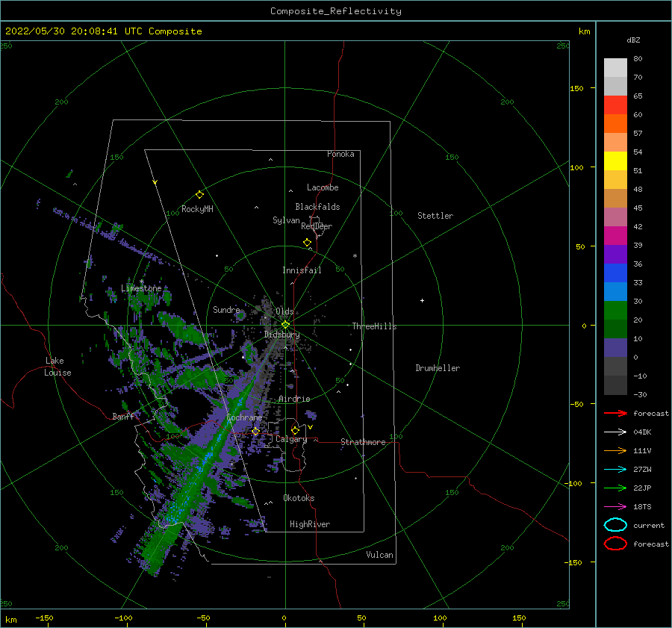Click the Stettler town label
Image resolution: width=672 pixels, height=628 pixels.
435,216
